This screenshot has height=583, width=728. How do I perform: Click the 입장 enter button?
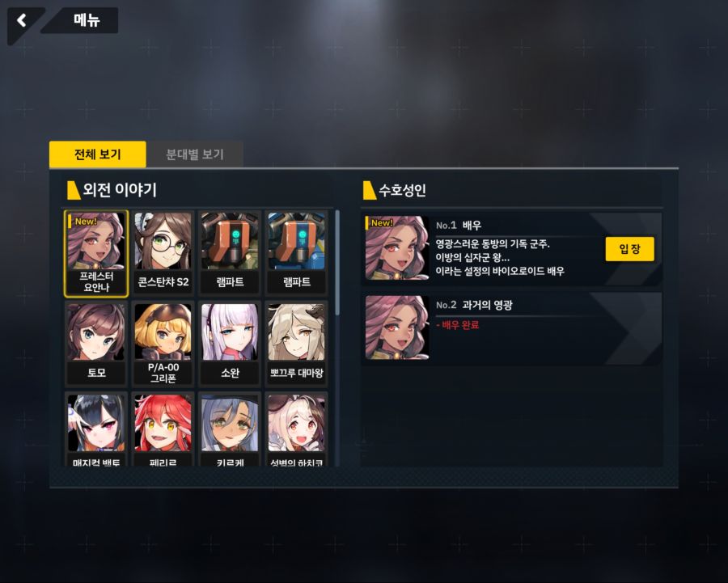pos(629,249)
